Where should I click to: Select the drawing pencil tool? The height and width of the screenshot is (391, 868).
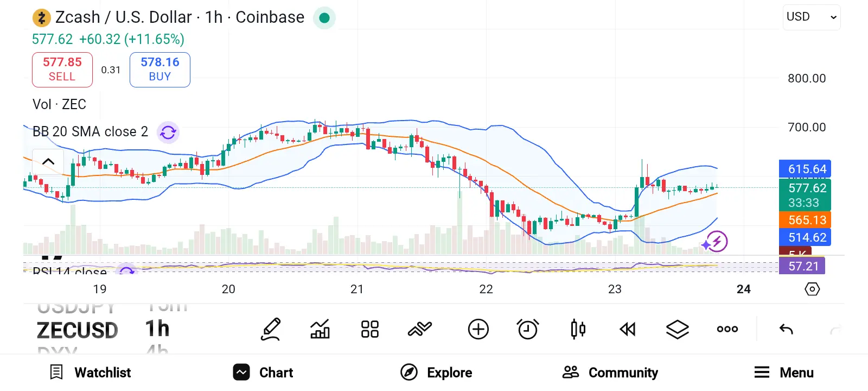click(271, 329)
